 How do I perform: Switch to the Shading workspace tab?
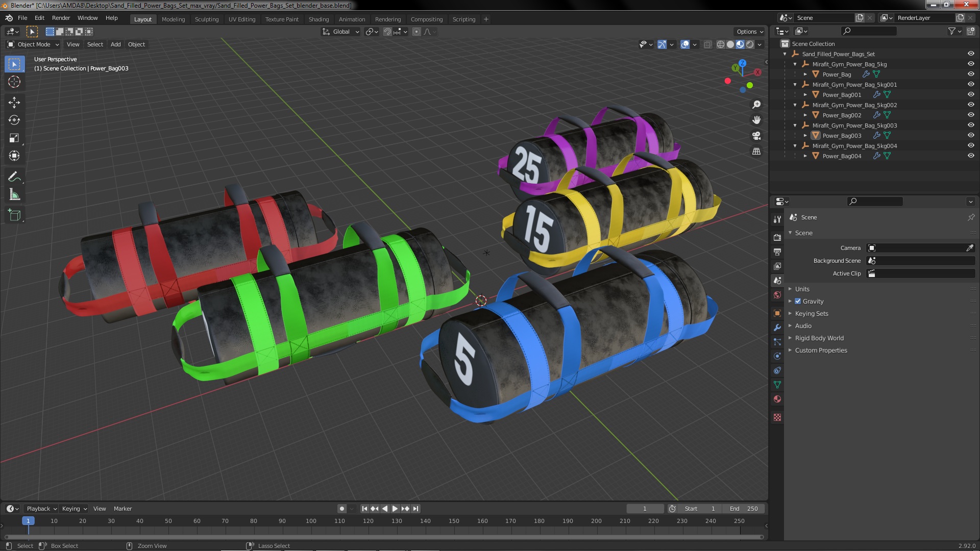pyautogui.click(x=318, y=19)
